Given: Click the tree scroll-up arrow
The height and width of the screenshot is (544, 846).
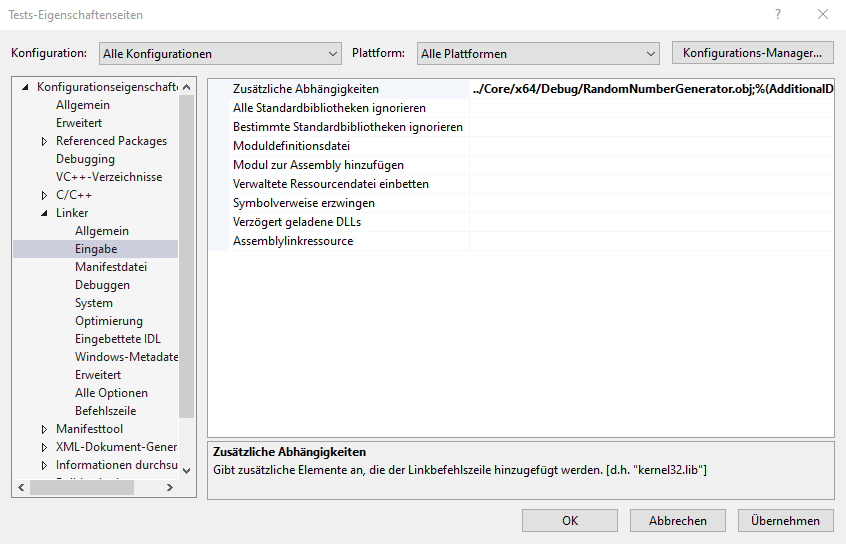Looking at the screenshot, I should [187, 87].
